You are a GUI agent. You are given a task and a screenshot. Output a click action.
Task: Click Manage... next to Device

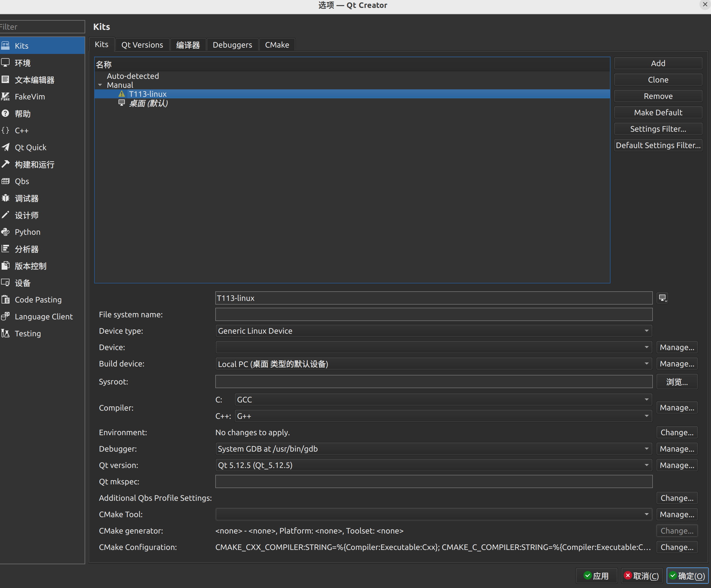677,347
